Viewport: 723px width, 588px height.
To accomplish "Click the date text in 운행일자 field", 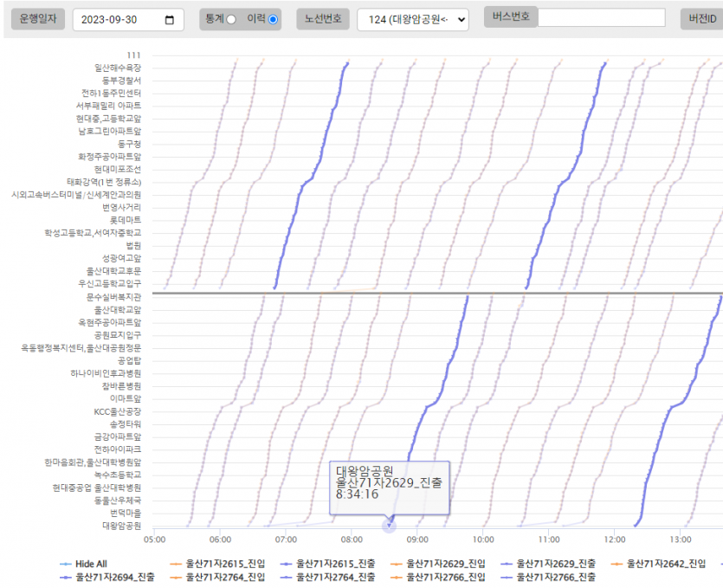I will pyautogui.click(x=115, y=20).
